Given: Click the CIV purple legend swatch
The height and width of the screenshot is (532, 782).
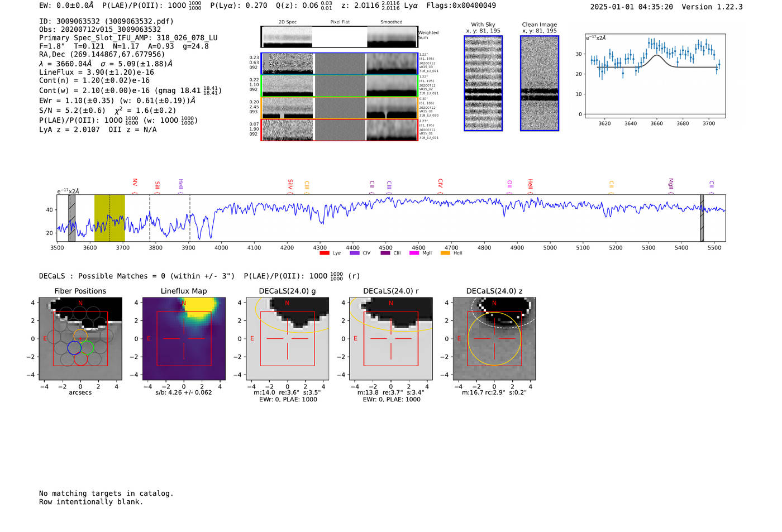Looking at the screenshot, I should coord(354,253).
